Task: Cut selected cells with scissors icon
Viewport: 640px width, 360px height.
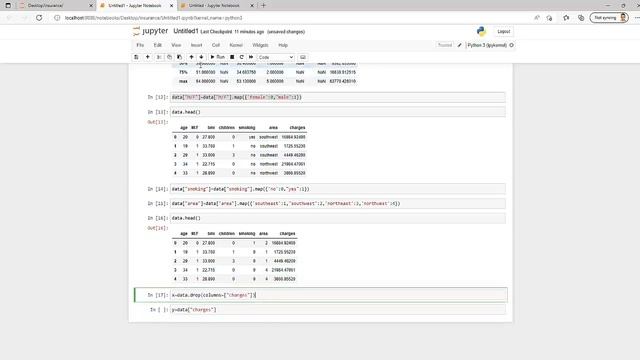Action: coord(159,57)
